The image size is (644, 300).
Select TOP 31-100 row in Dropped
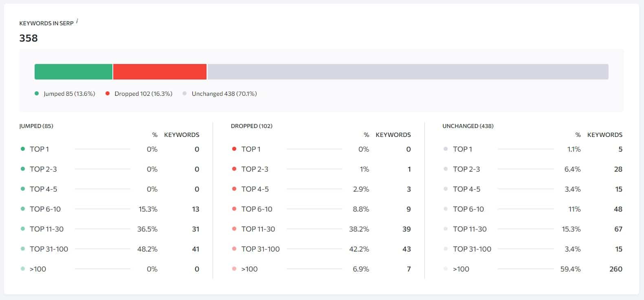pos(321,249)
